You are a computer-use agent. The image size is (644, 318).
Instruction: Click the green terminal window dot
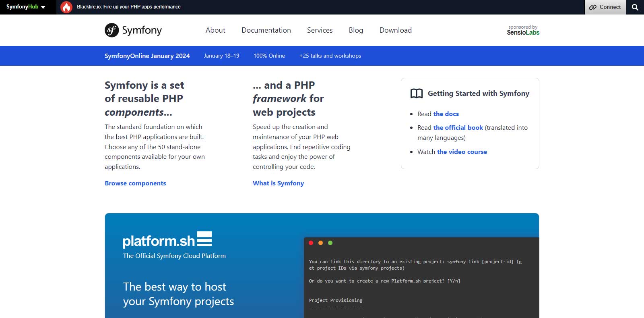[330, 243]
